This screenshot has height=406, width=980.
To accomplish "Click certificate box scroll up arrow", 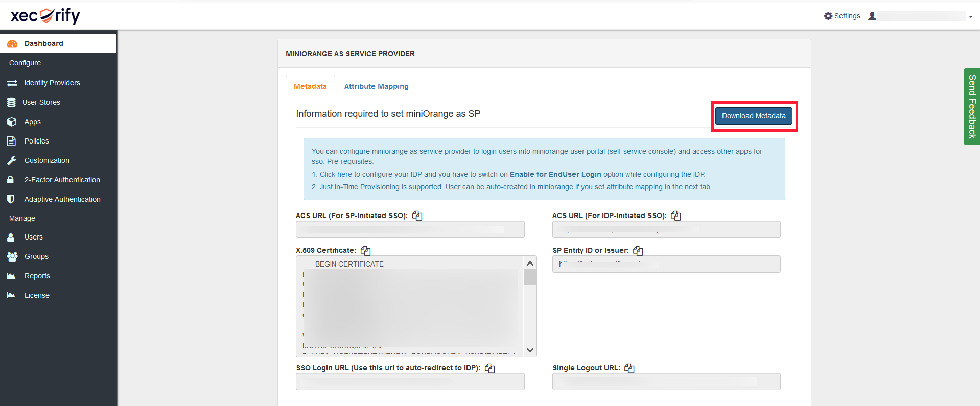I will (530, 263).
